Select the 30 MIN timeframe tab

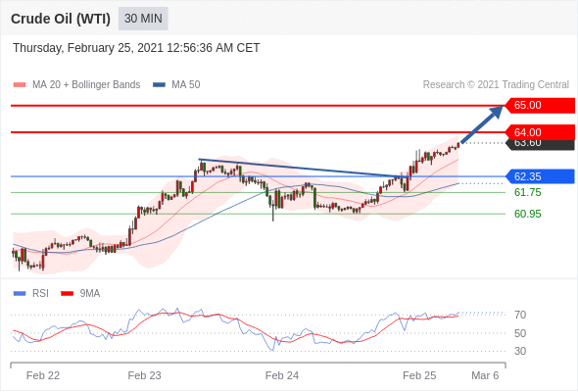[143, 19]
